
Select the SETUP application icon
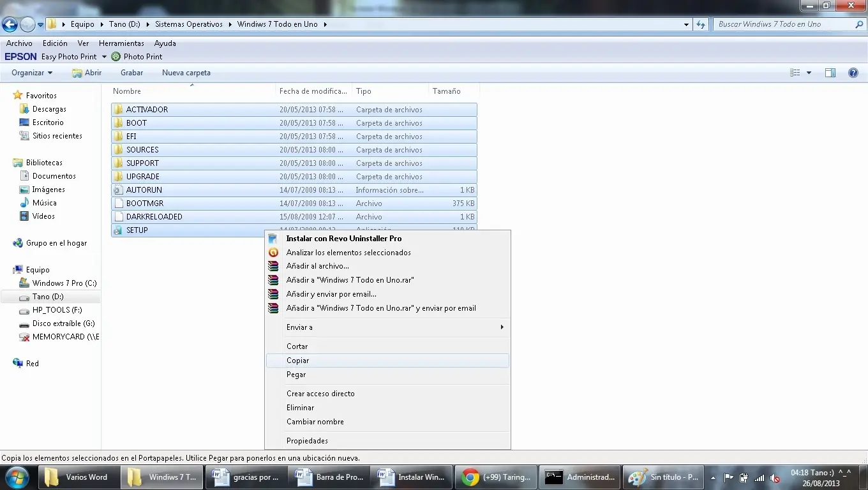click(x=117, y=230)
